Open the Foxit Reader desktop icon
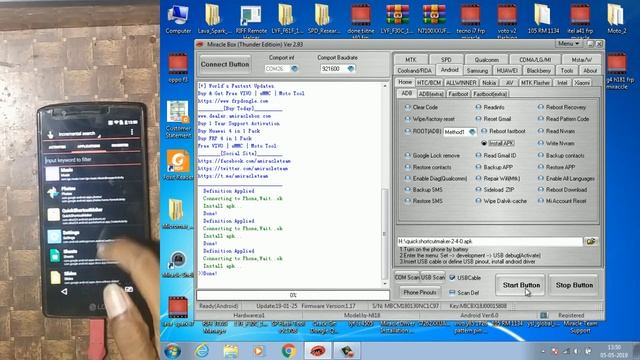 coord(178,165)
